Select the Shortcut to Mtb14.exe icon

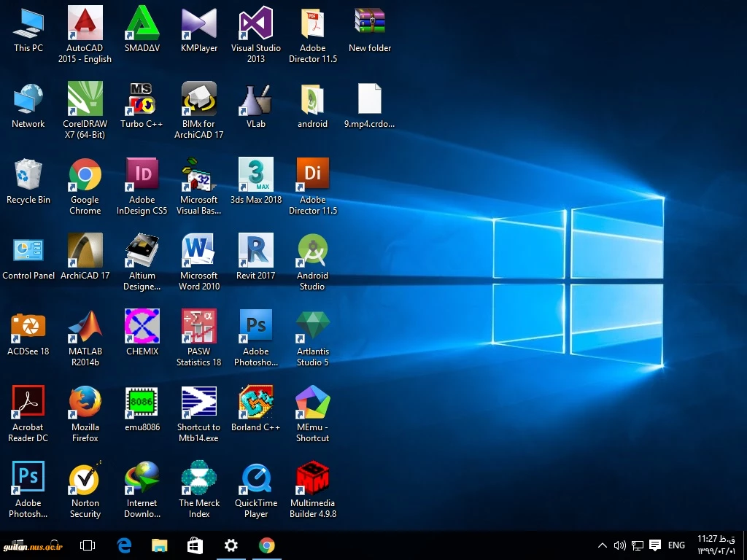pyautogui.click(x=199, y=413)
